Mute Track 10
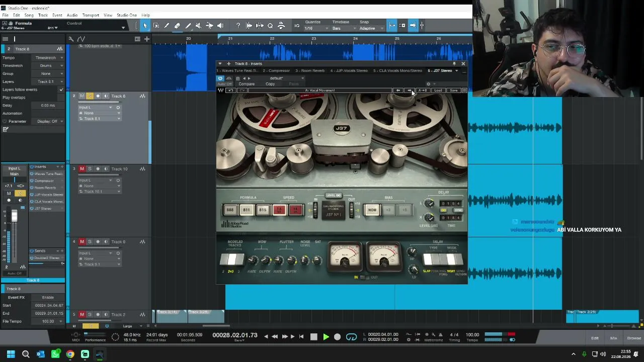Viewport: 644px width, 362px height. pyautogui.click(x=82, y=169)
